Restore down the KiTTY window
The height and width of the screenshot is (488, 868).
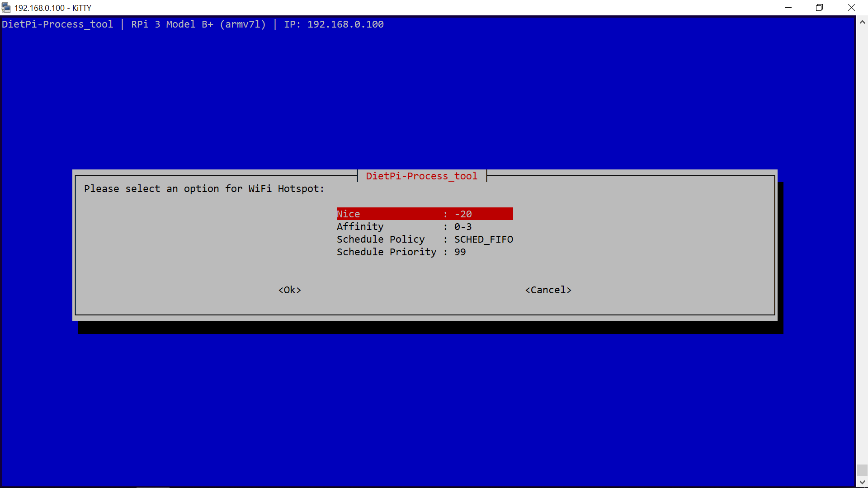pos(819,8)
